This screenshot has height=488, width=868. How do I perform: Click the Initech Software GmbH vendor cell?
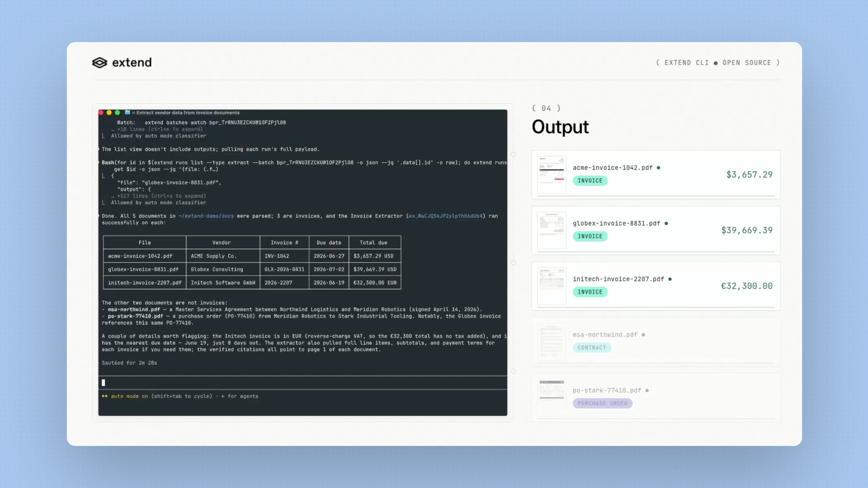pos(223,283)
